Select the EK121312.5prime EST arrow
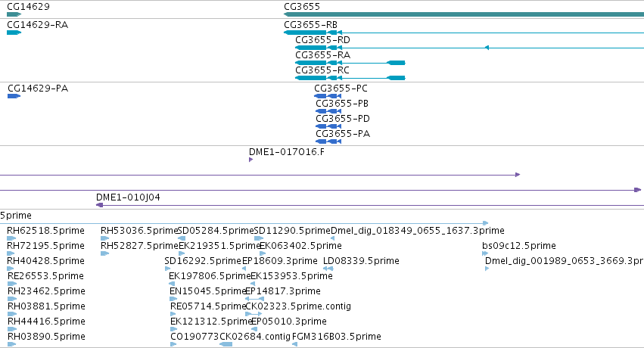The image size is (644, 348). tap(173, 329)
